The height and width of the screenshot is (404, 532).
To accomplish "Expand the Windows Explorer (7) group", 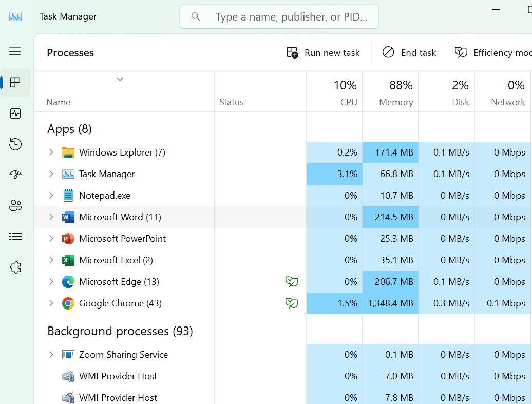I will (51, 152).
